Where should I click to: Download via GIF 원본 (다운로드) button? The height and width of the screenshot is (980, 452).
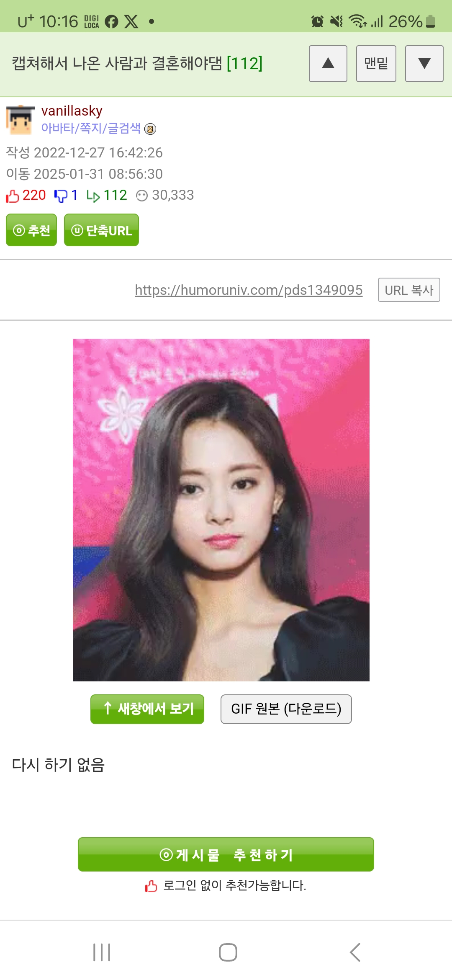click(286, 709)
